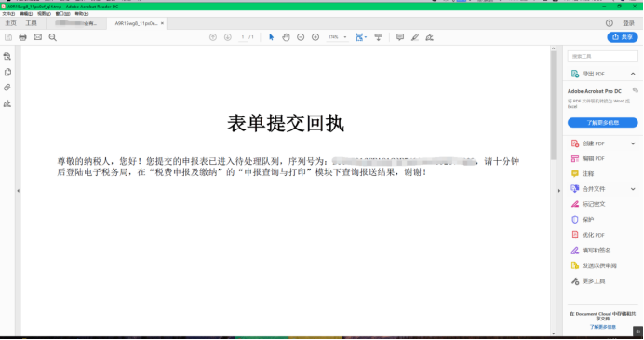
Task: Expand the 创建 PDF section chevron
Action: tap(633, 143)
